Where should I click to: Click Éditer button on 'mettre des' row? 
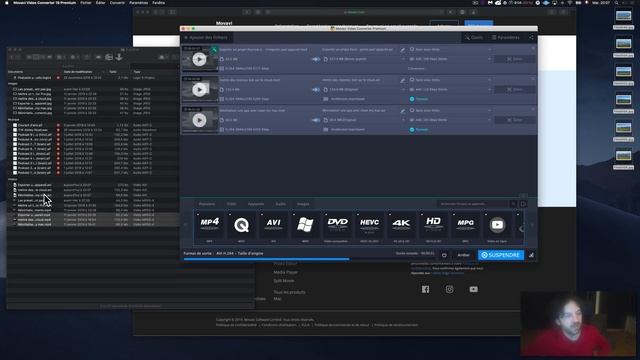click(x=514, y=89)
